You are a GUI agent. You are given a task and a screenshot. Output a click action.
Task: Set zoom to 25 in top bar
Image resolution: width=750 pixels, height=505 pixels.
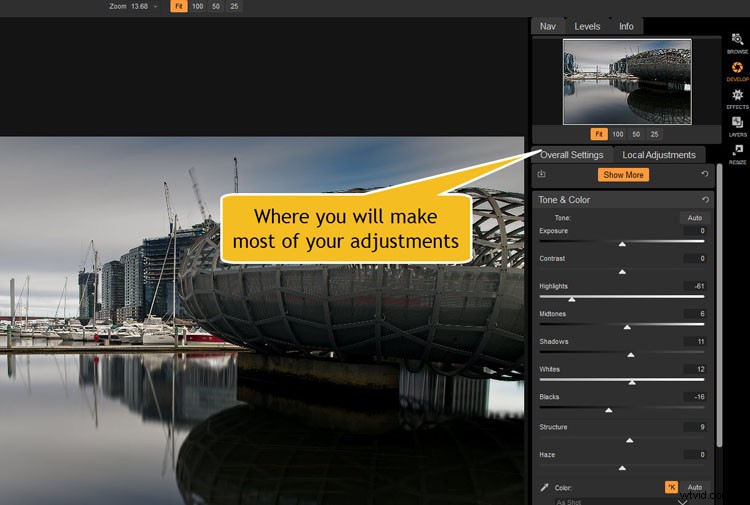click(x=234, y=6)
